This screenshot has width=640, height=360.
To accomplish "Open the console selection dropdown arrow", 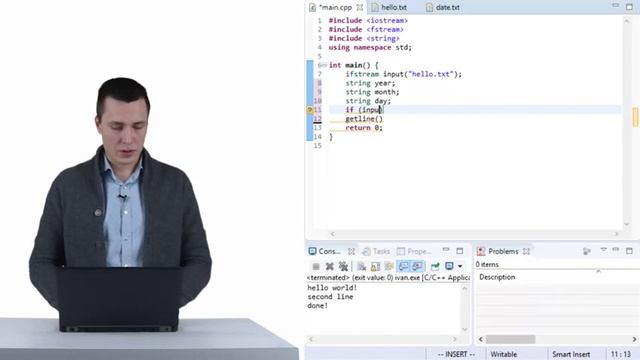I will [460, 267].
